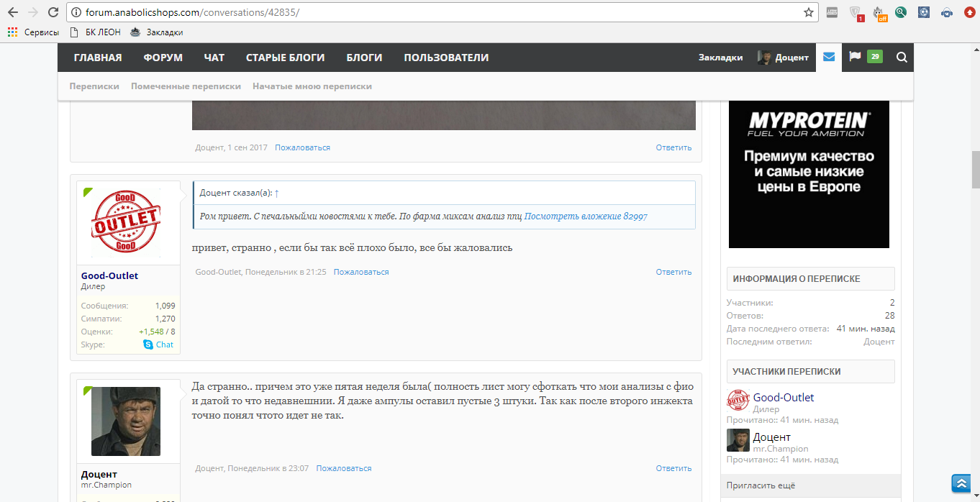Click the quote arrow next to Доцент сказал(а)
980x502 pixels.
point(277,193)
